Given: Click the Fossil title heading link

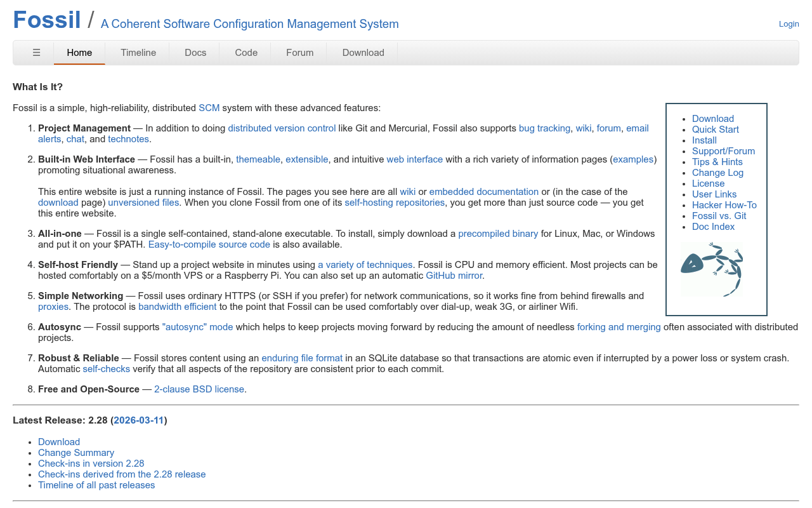Looking at the screenshot, I should [x=47, y=20].
